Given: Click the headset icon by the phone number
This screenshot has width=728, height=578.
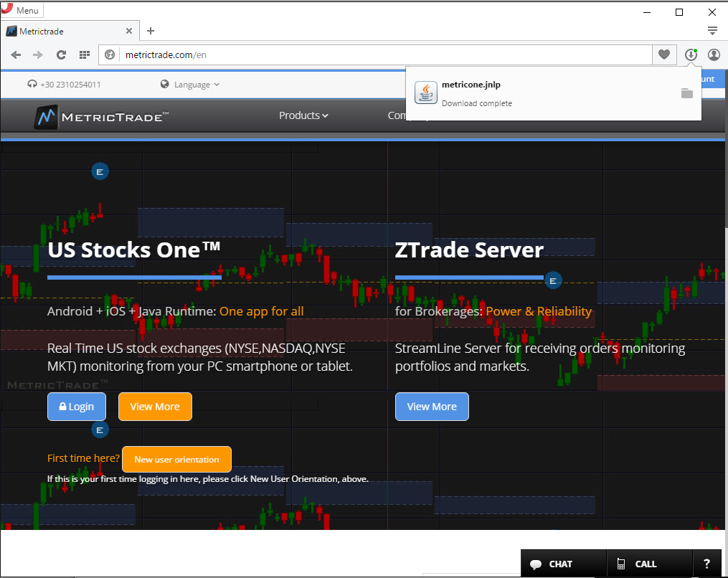Looking at the screenshot, I should coord(32,84).
